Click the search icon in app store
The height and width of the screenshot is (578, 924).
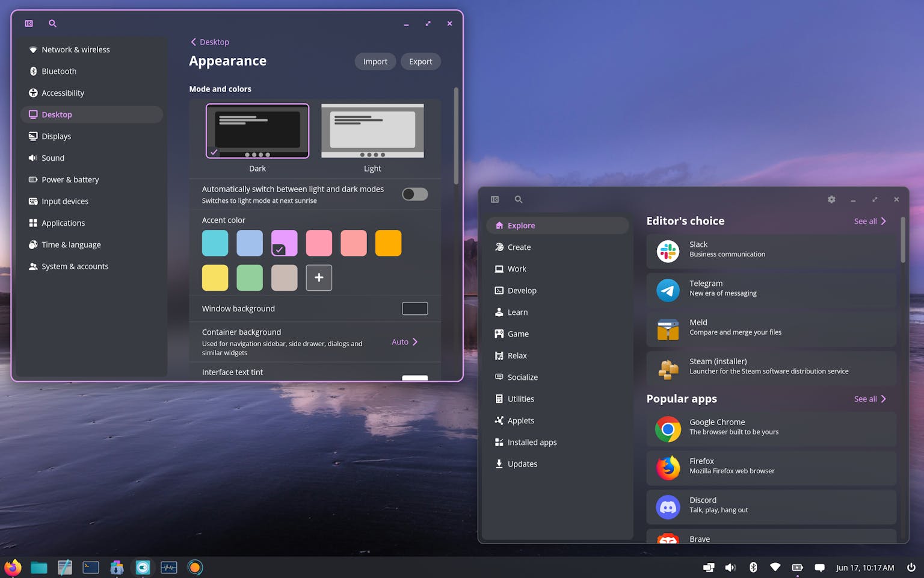coord(519,199)
